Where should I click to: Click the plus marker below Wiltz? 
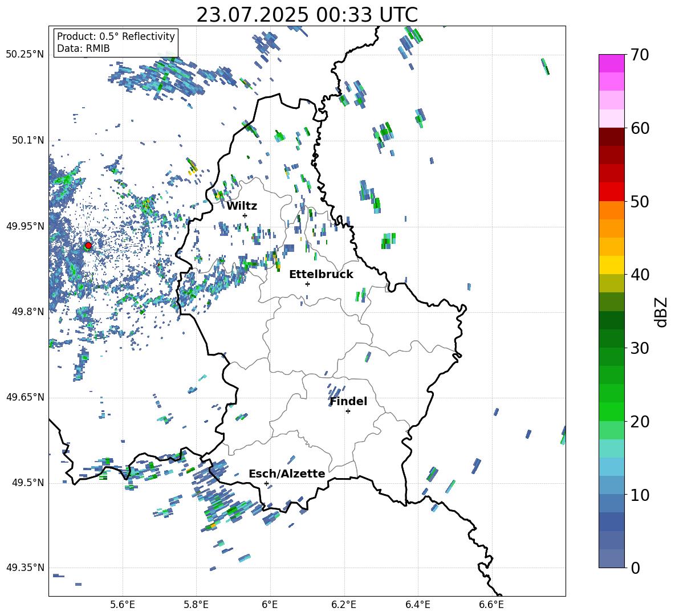click(x=245, y=215)
